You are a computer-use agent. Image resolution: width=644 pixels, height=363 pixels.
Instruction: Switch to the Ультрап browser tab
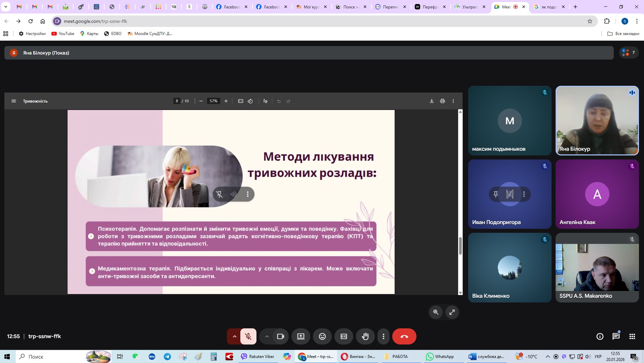pos(469,7)
